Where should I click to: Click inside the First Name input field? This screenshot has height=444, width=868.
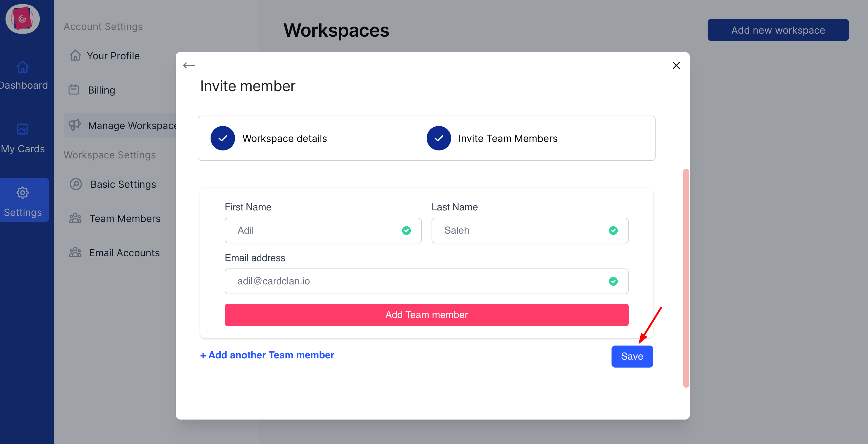click(x=323, y=231)
